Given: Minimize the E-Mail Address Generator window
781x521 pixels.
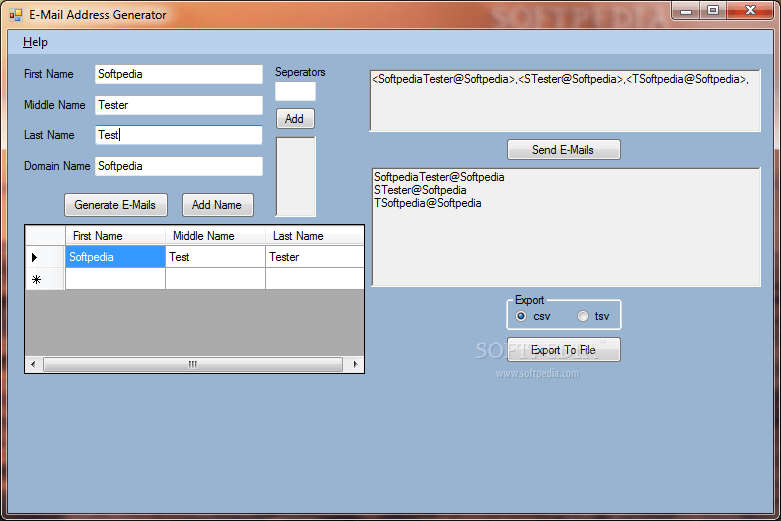Looking at the screenshot, I should [x=686, y=10].
